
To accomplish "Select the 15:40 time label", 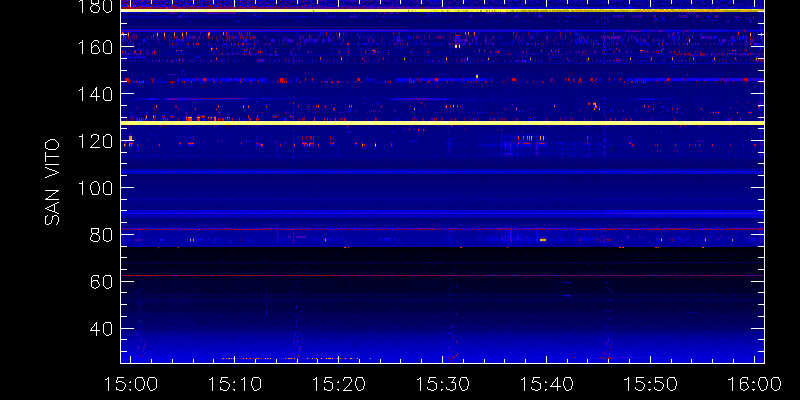I will [547, 384].
